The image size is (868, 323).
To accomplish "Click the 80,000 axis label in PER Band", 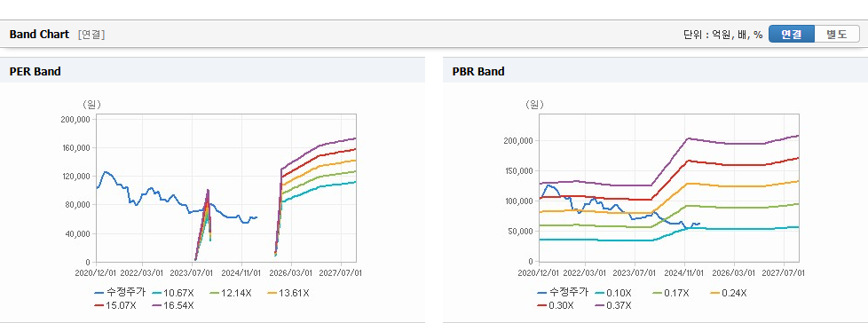I will pos(77,205).
